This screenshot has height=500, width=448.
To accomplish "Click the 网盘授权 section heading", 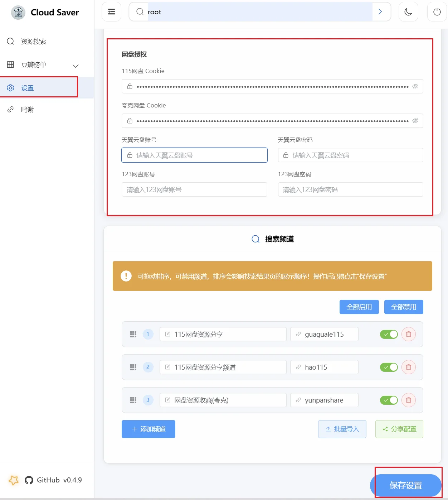I will tap(134, 54).
